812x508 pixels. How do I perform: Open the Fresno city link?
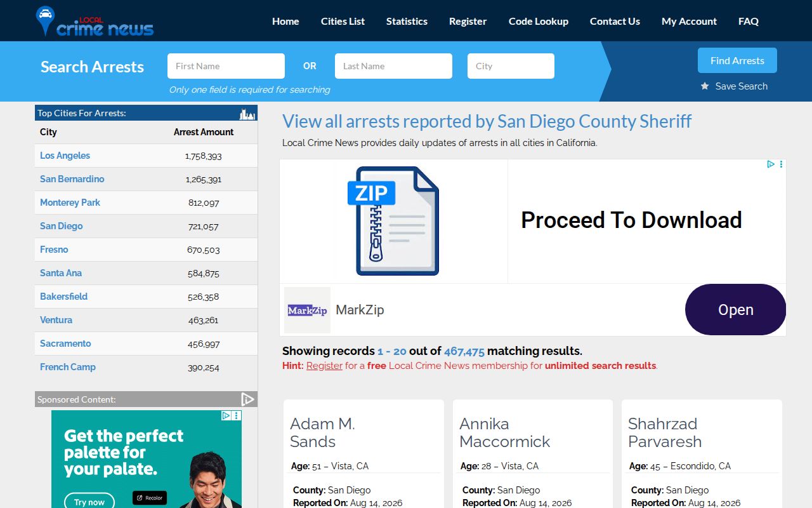pos(54,250)
